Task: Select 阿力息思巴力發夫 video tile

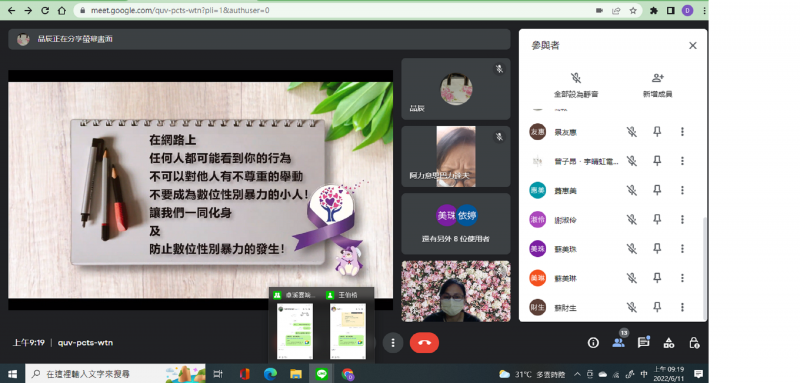Action: click(456, 156)
